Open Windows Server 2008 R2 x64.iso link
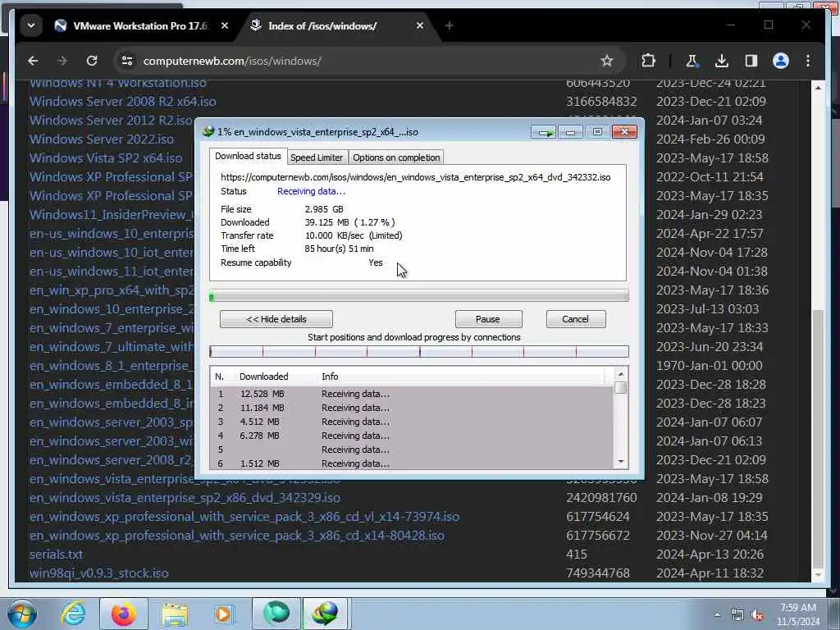Screen dimensions: 840x630 pos(123,102)
